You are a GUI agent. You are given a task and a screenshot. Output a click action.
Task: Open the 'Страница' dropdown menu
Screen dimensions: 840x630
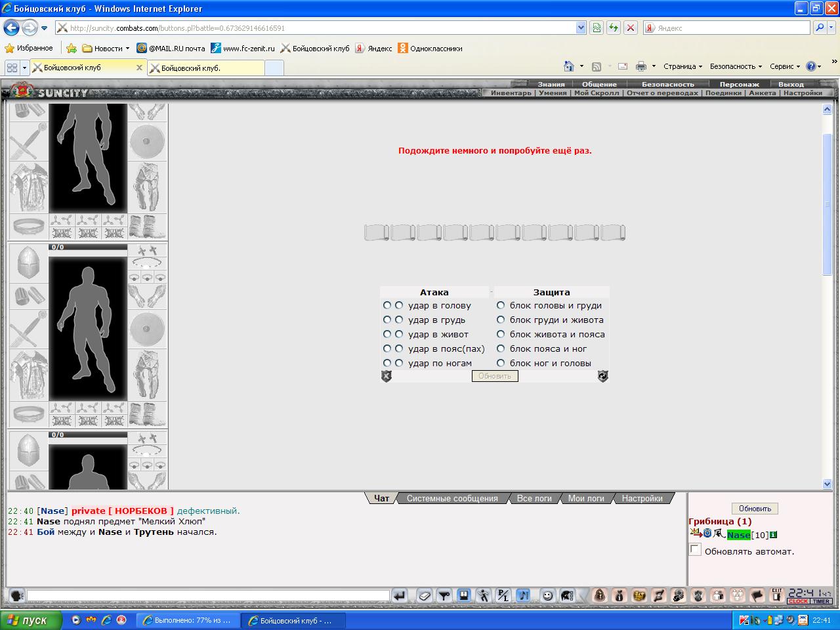682,66
